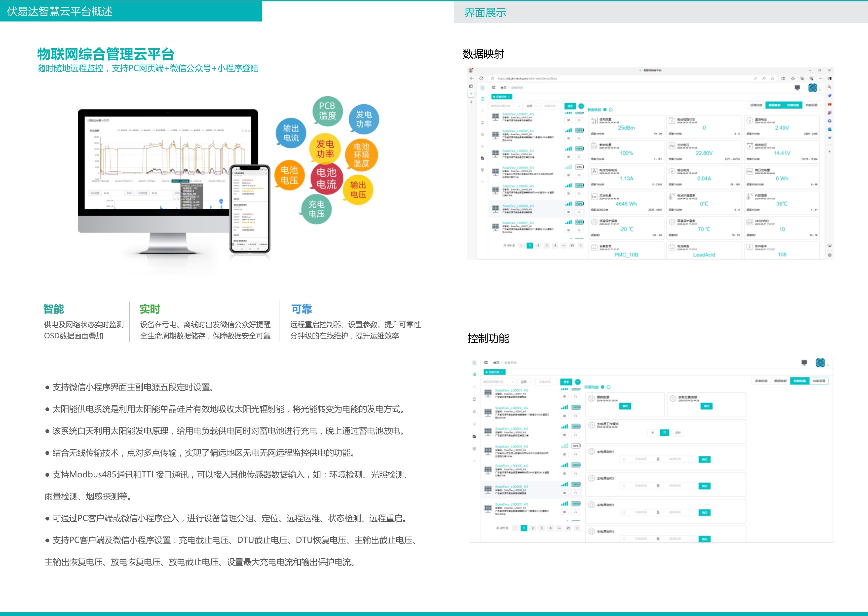The height and width of the screenshot is (616, 868).
Task: Open the user avatar dropdown in upper screenshot
Action: click(814, 88)
